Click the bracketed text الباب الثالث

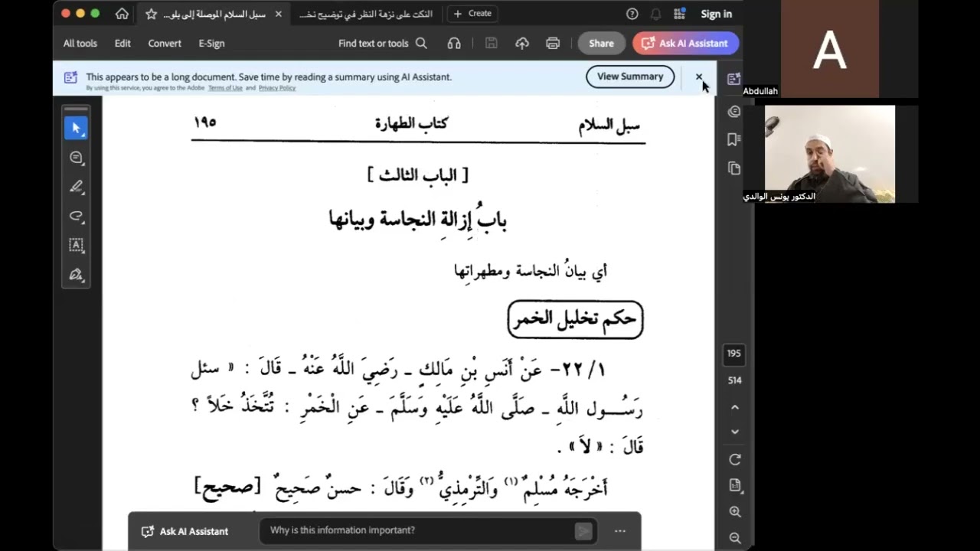click(x=418, y=175)
